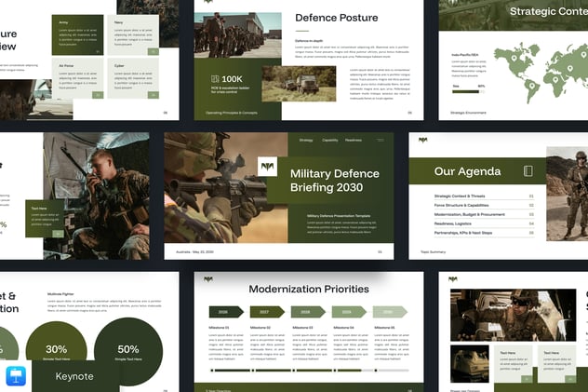Click the 30% olive circle
This screenshot has height=392, width=588.
(x=56, y=352)
